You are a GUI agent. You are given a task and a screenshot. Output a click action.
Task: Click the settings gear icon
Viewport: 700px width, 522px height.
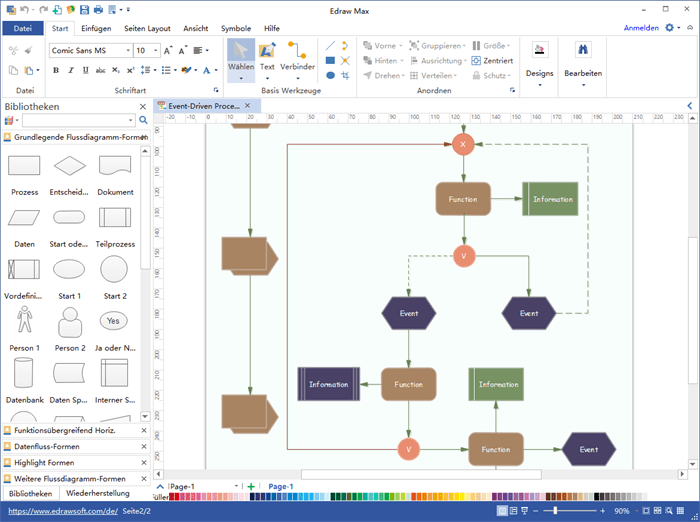[669, 28]
